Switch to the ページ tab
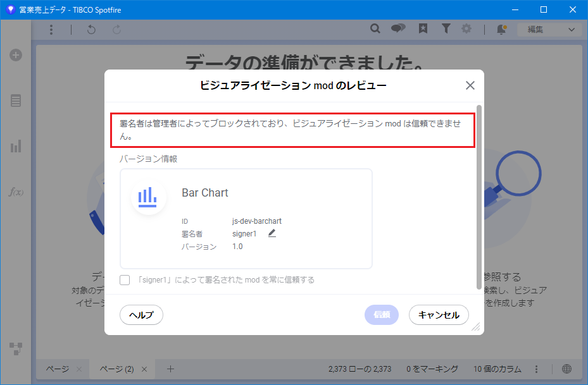 point(58,369)
